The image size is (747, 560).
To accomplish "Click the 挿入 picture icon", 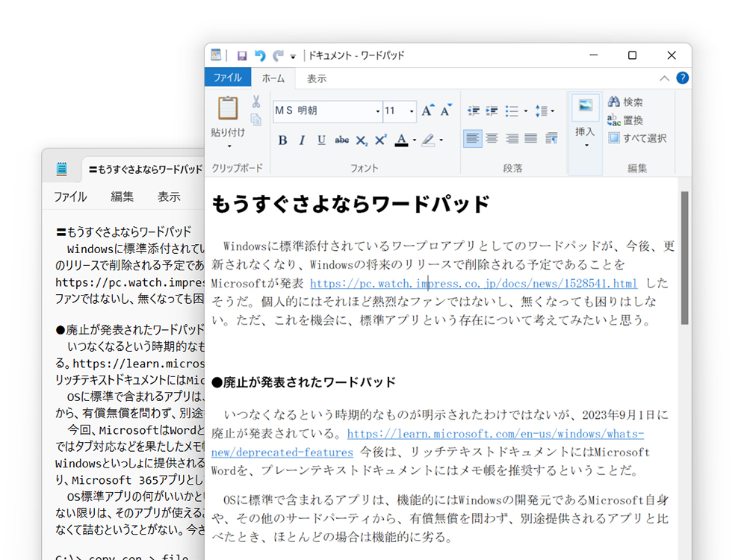I will tap(585, 106).
